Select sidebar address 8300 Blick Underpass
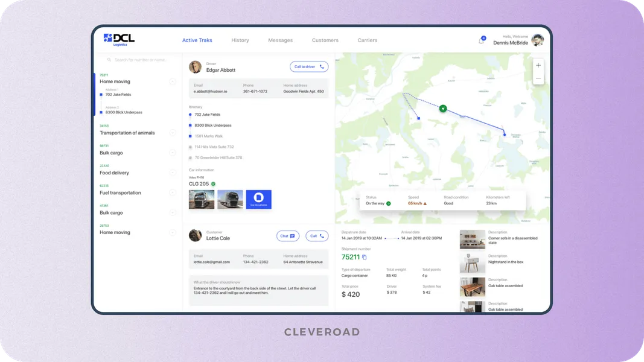The image size is (644, 362). [x=124, y=112]
